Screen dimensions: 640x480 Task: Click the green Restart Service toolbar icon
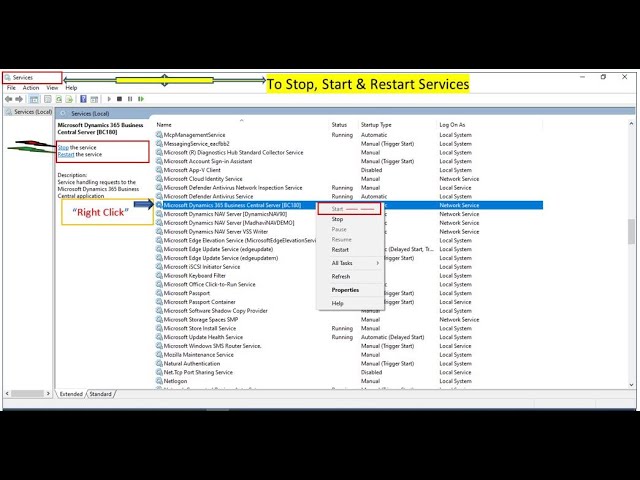point(141,99)
